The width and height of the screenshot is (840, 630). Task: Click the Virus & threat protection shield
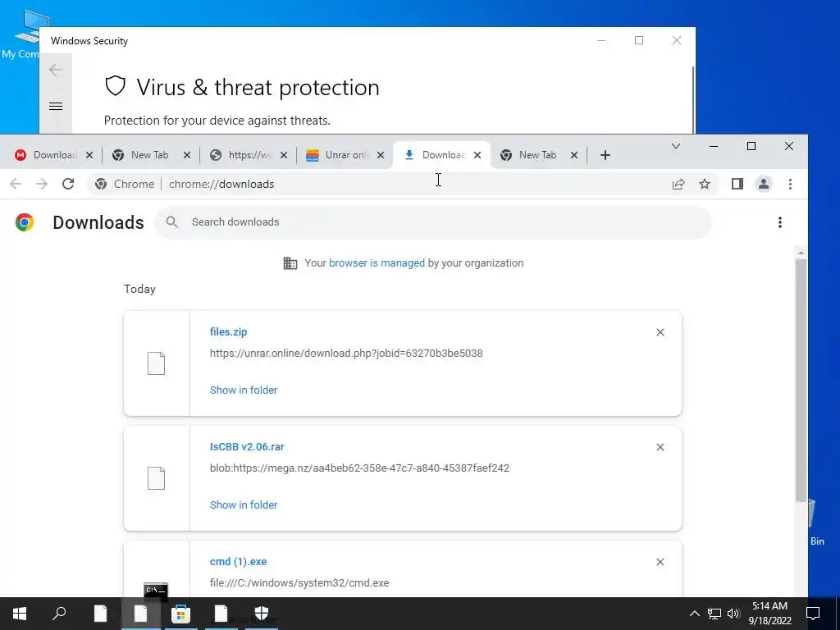pos(115,86)
